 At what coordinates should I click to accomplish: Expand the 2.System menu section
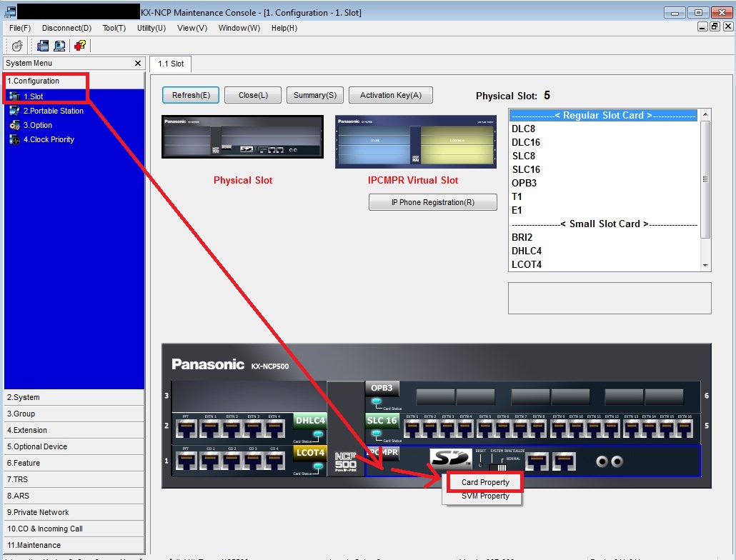coord(74,397)
